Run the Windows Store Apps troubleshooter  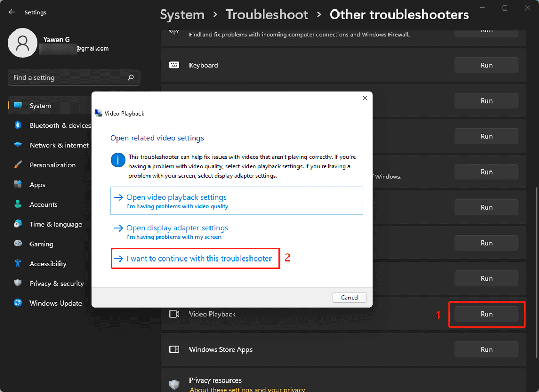tap(486, 349)
